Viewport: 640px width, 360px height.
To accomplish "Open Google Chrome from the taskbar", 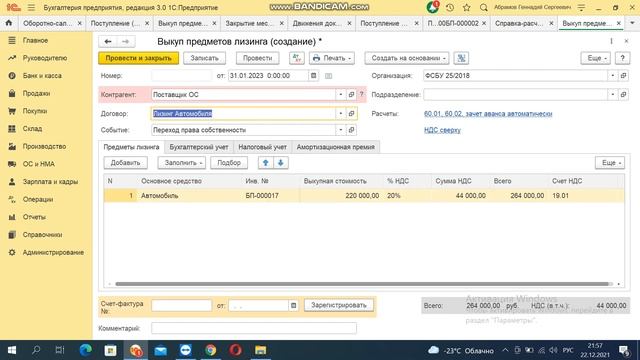I will 211,350.
